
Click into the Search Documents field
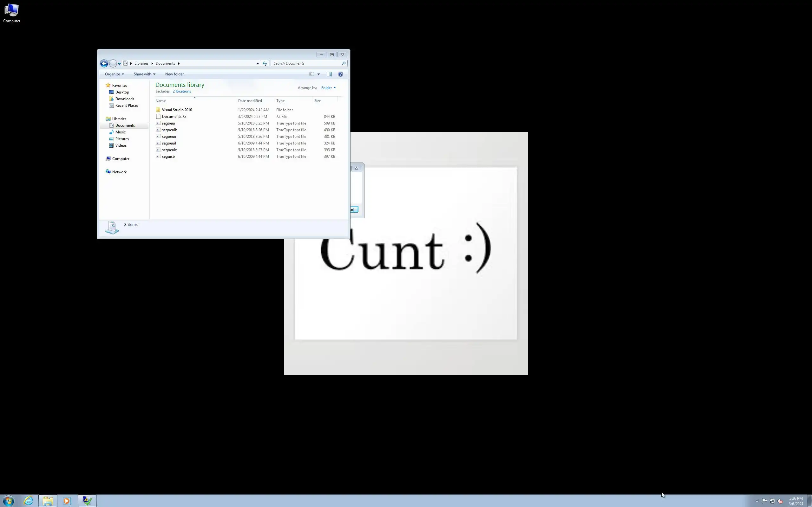coord(305,63)
